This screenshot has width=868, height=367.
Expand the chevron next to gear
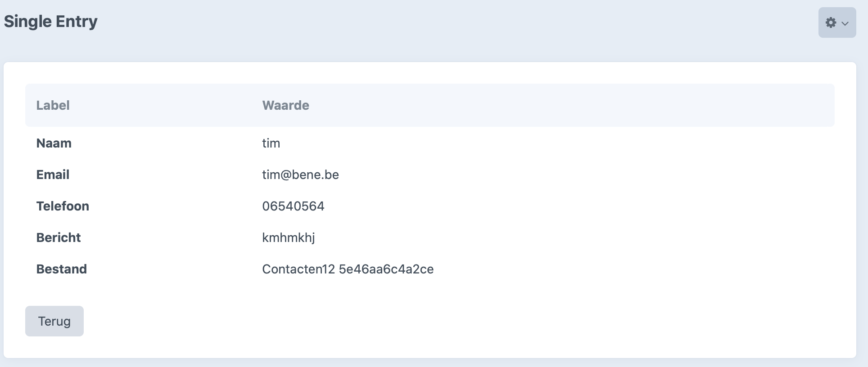[845, 23]
